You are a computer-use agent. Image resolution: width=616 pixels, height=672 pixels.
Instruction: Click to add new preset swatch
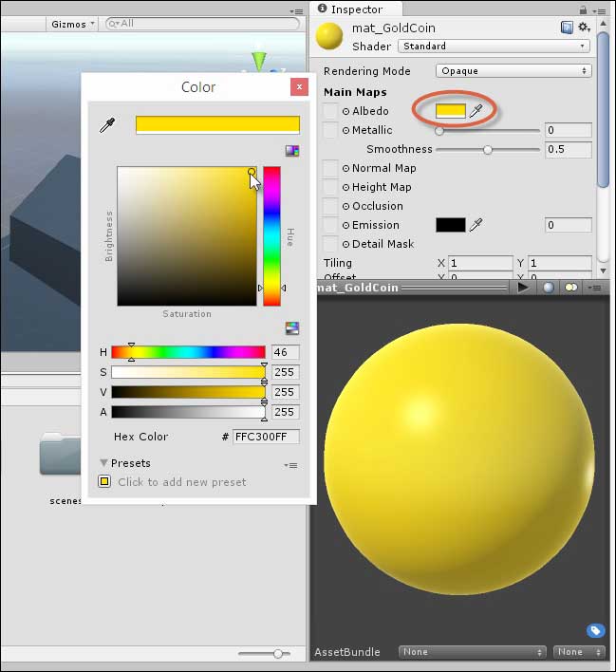(x=104, y=482)
